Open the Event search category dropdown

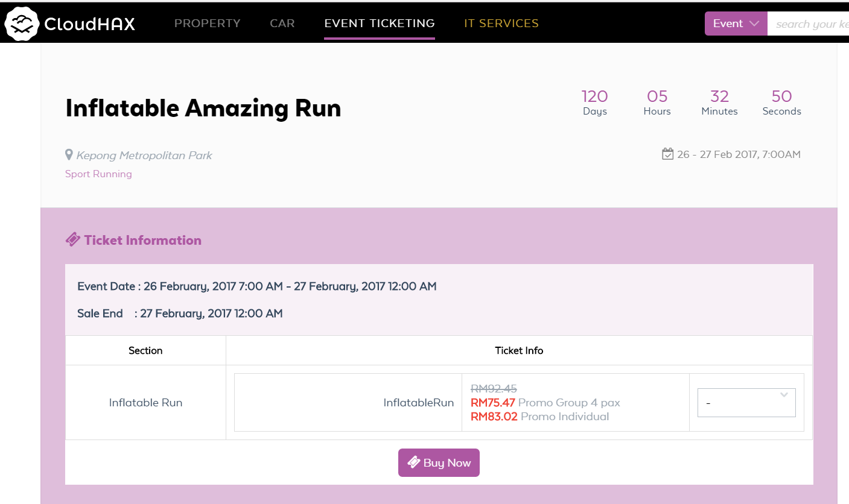tap(736, 24)
